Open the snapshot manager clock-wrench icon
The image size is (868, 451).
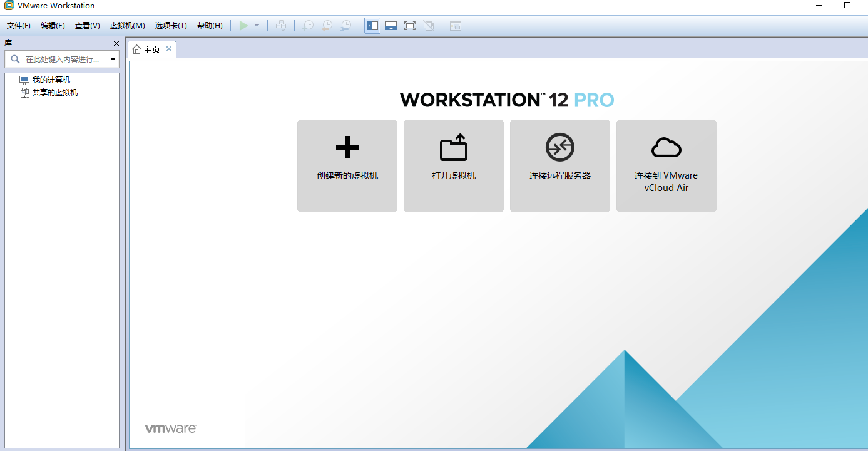click(345, 26)
